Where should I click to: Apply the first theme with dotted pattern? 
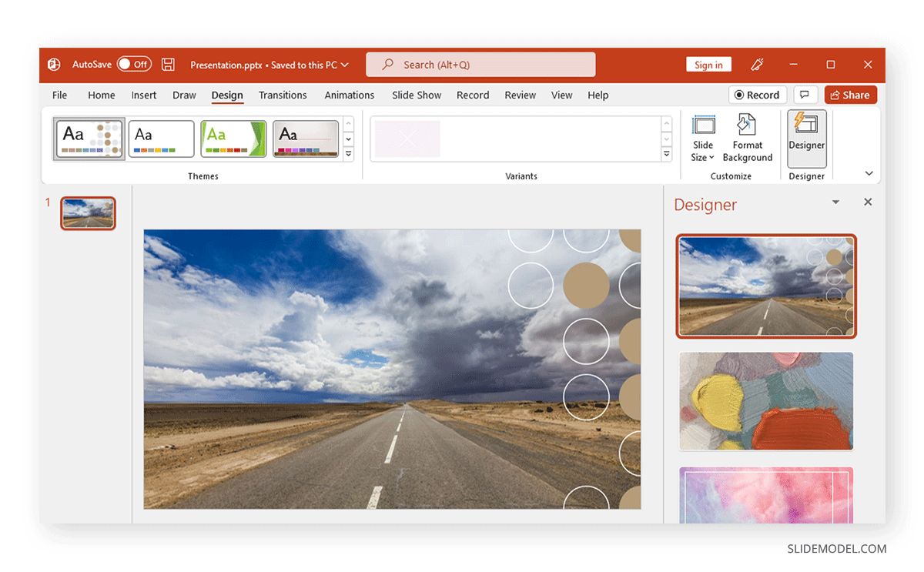[89, 139]
